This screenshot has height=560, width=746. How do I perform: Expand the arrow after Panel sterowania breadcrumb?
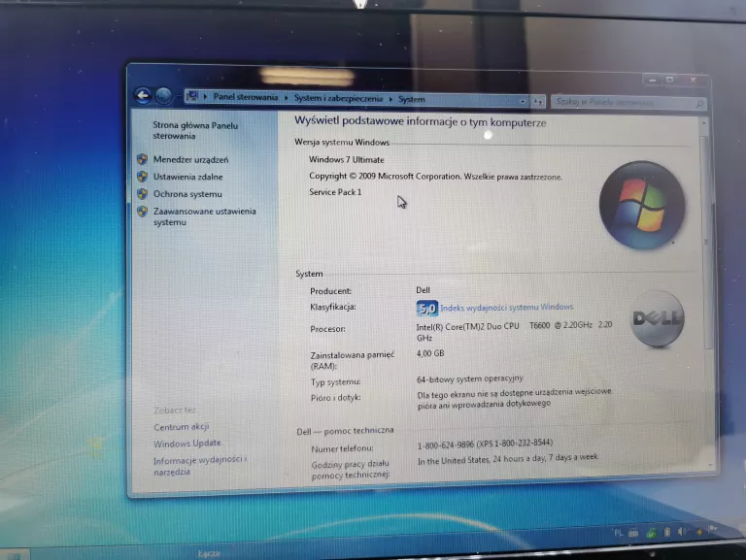[x=286, y=98]
